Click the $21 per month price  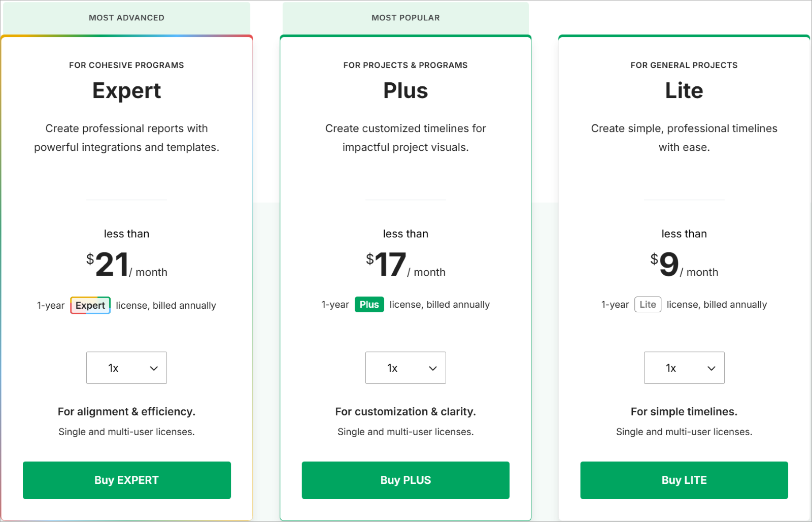click(126, 265)
